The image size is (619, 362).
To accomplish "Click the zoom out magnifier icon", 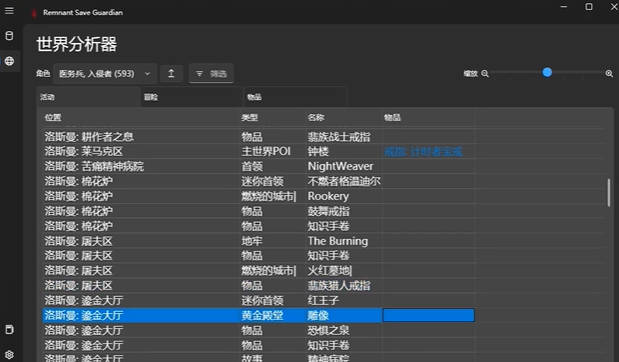I will (485, 74).
